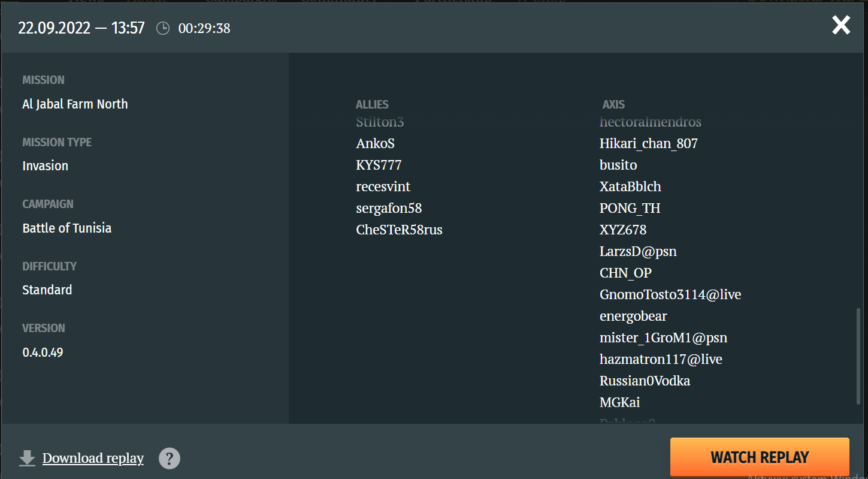
Task: Click the WATCH REPLAY button
Action: [760, 457]
